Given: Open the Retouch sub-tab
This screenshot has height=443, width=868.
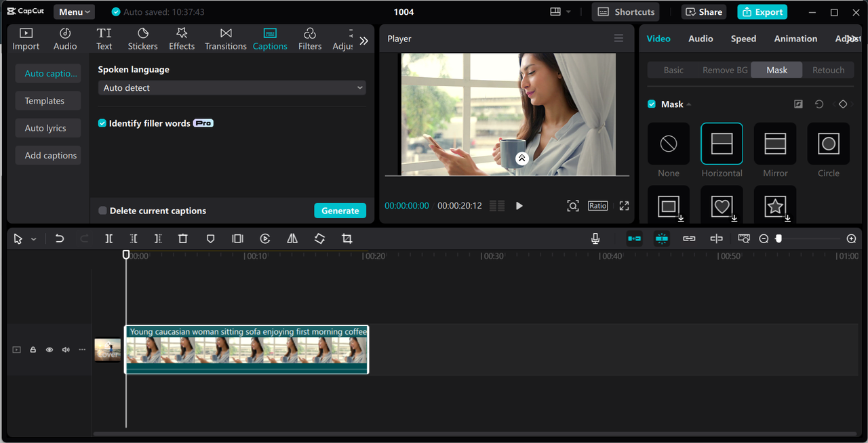Looking at the screenshot, I should coord(828,70).
